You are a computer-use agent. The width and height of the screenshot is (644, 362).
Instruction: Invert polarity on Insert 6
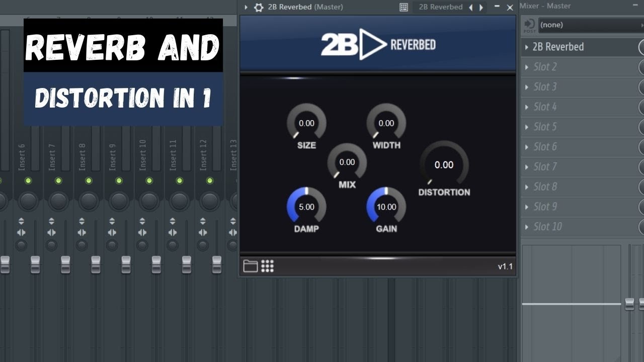tap(21, 221)
